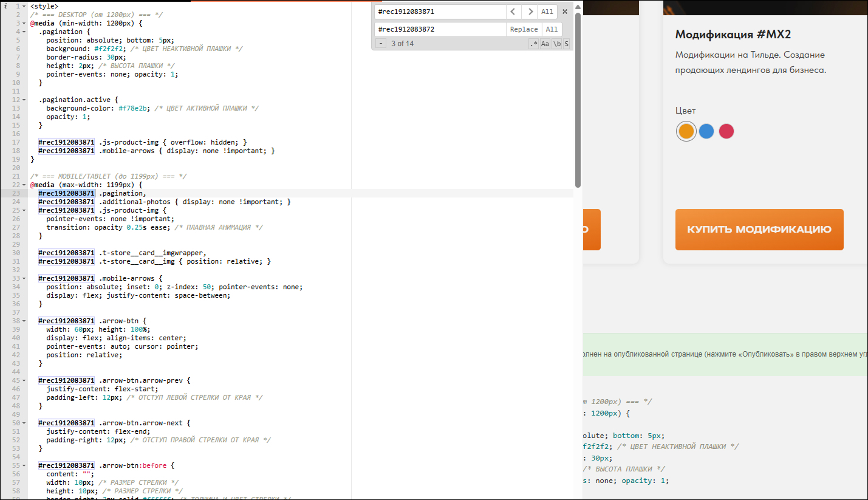Focus the replace field containing #rec1912083872
Image resolution: width=868 pixels, height=500 pixels.
(440, 29)
